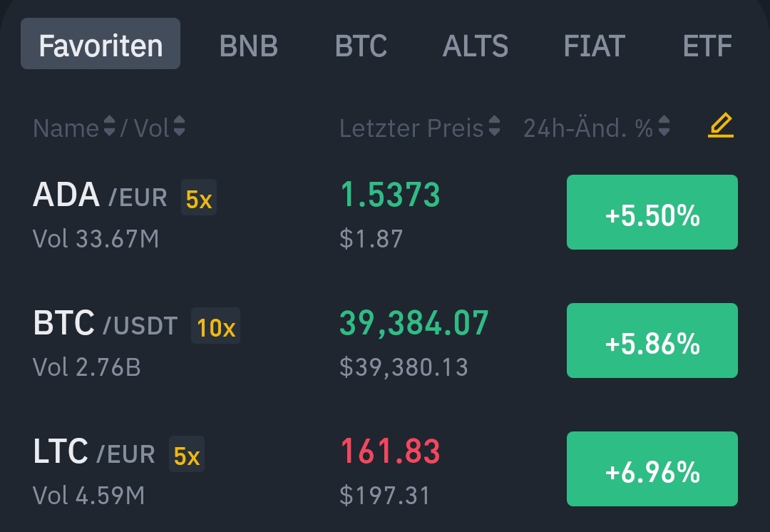This screenshot has width=770, height=532.
Task: Show the FIAT markets tab
Action: pyautogui.click(x=594, y=46)
